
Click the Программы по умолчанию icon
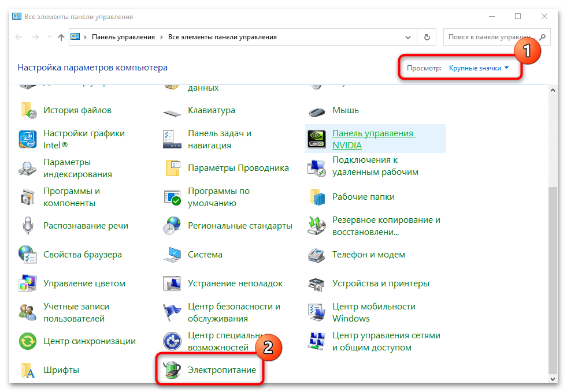(x=172, y=197)
